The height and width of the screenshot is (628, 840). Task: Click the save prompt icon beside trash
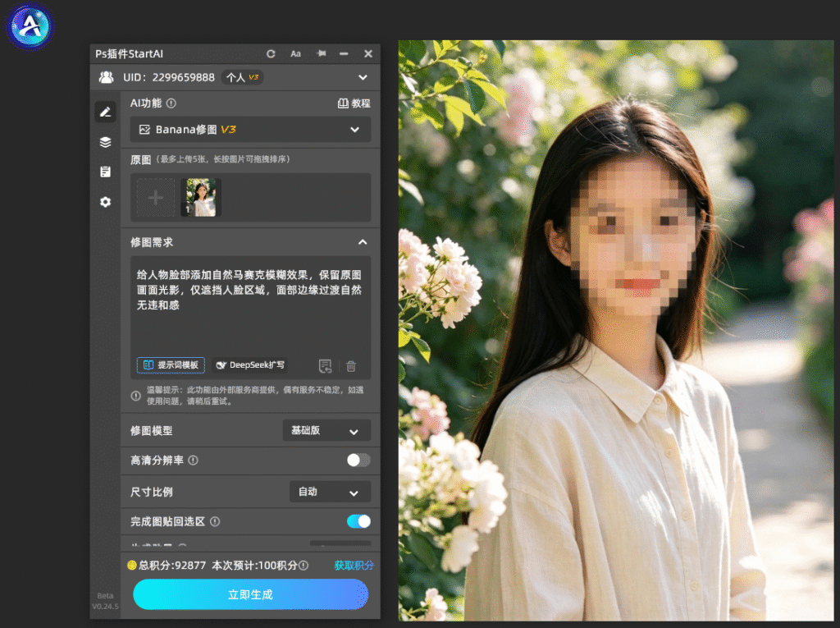[x=325, y=366]
